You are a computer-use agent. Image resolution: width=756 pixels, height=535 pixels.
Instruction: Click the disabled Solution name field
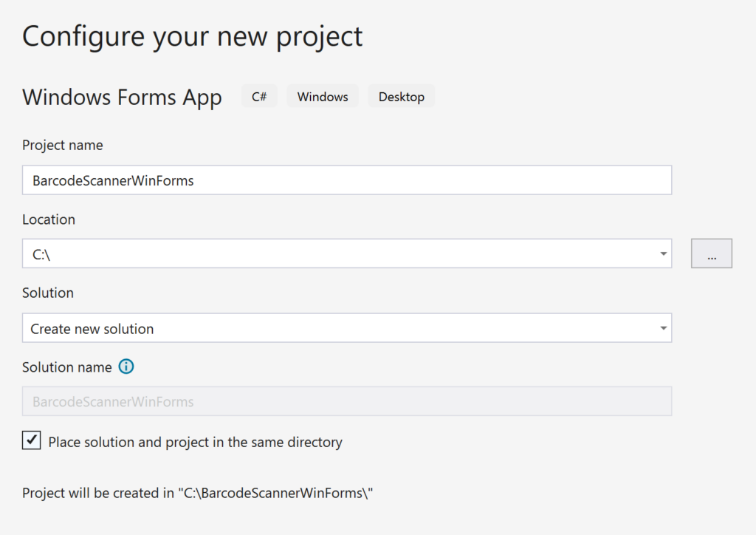pyautogui.click(x=347, y=402)
